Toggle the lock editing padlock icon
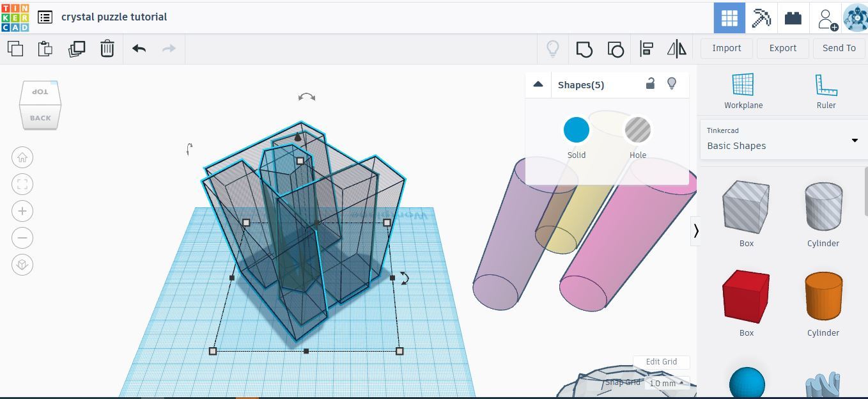 pos(650,83)
